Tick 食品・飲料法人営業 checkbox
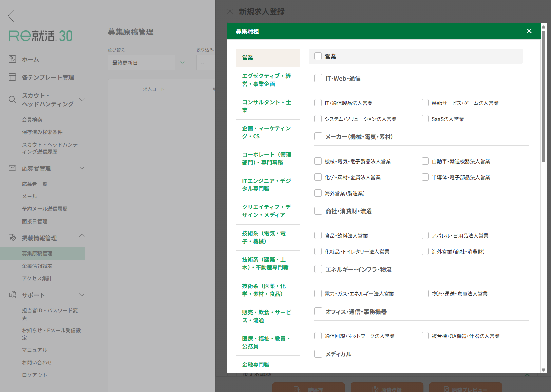The height and width of the screenshot is (392, 551). click(318, 235)
